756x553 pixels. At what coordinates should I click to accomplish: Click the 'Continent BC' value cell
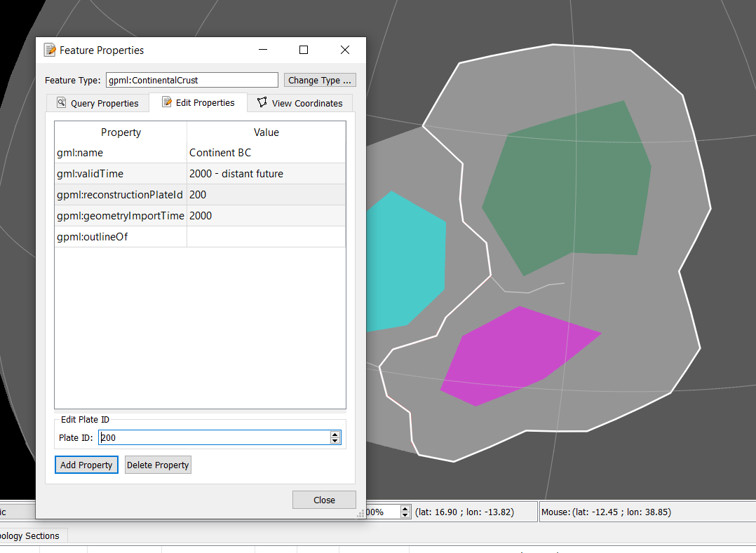[x=266, y=153]
